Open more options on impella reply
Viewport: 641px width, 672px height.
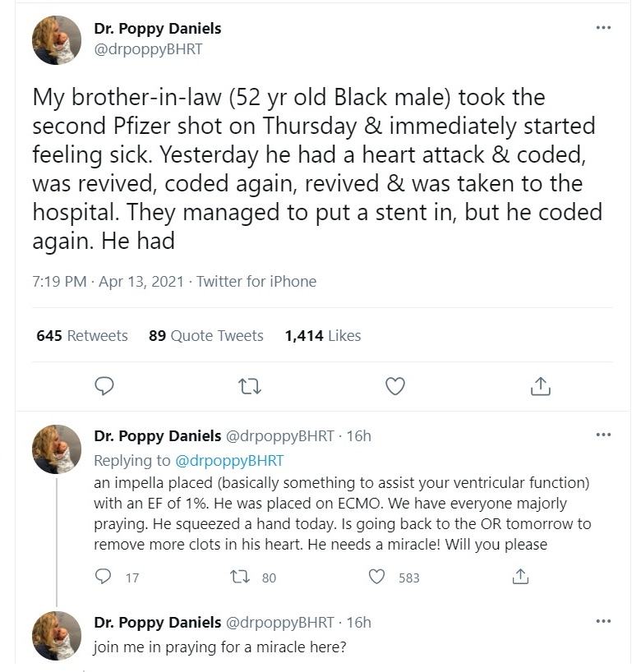click(x=603, y=435)
